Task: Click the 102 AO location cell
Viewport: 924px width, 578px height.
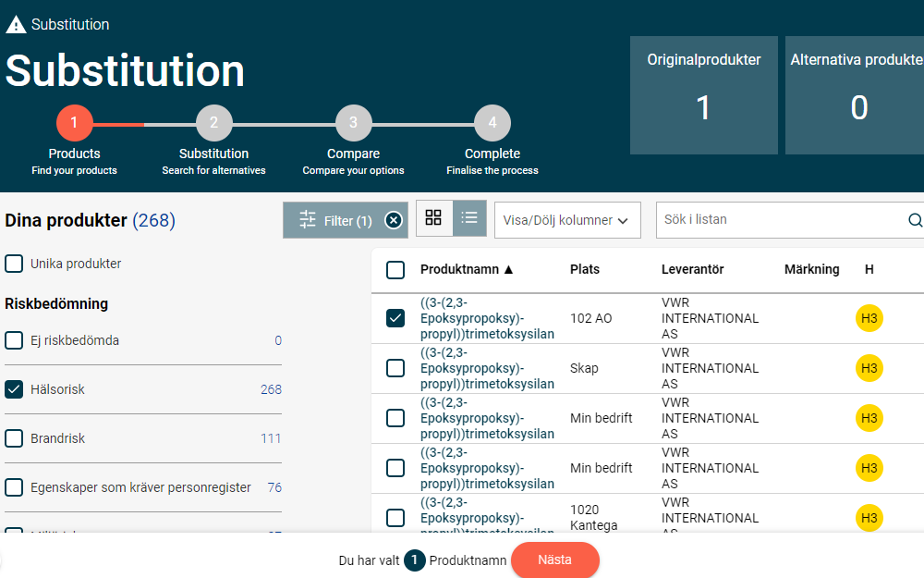Action: click(591, 318)
